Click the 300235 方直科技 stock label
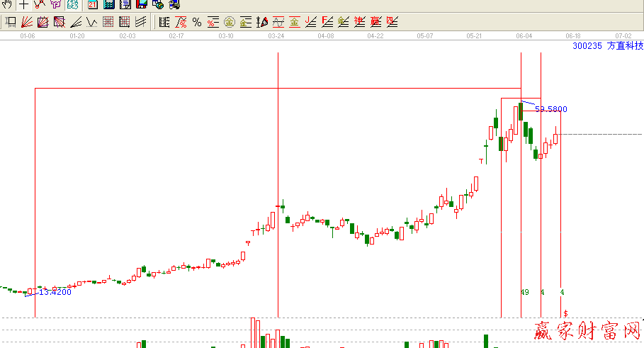 point(607,45)
